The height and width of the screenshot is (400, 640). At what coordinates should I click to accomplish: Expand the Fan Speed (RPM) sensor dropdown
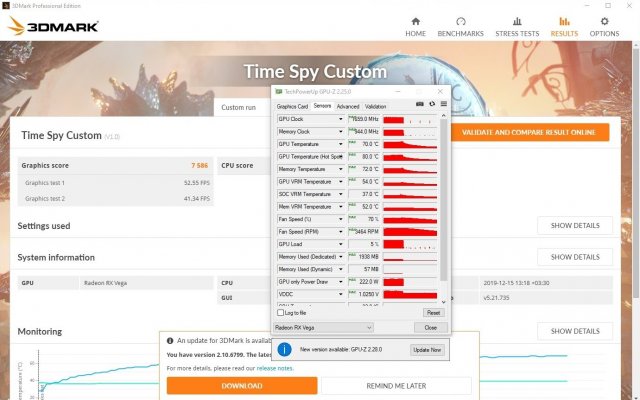[x=341, y=231]
